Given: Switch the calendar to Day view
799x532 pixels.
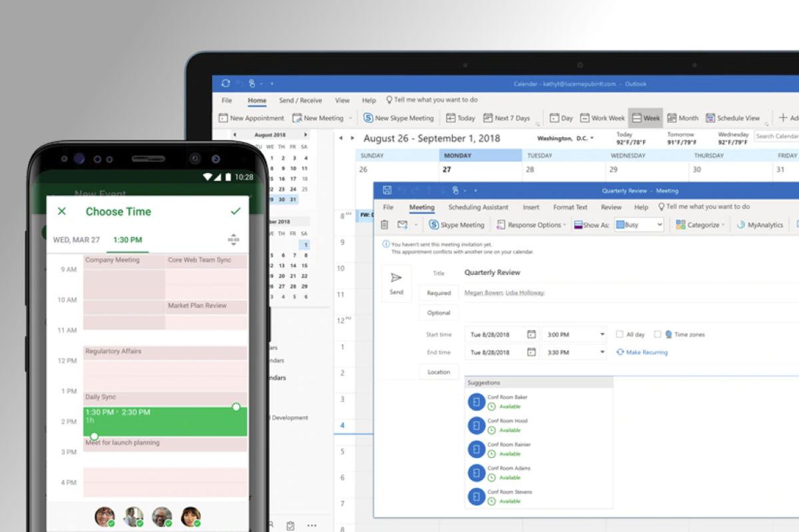Looking at the screenshot, I should pos(561,118).
